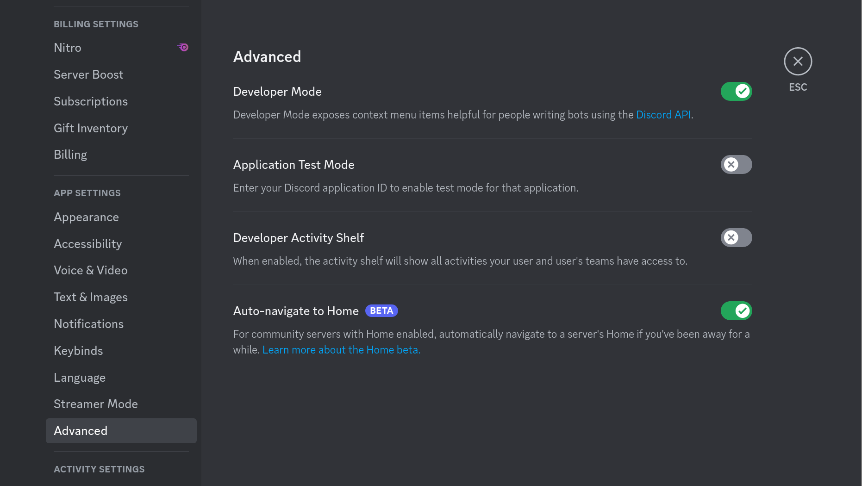Enable Developer Activity Shelf
868x490 pixels.
coord(736,237)
